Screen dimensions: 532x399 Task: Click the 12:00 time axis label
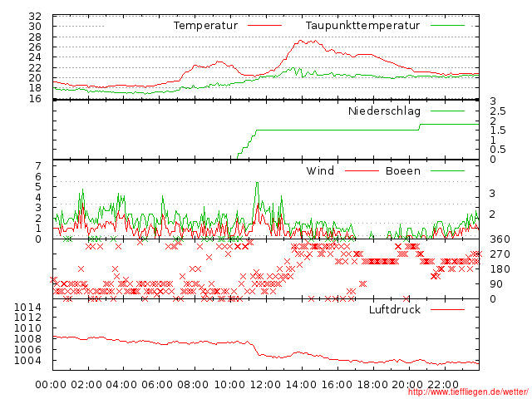click(x=265, y=385)
